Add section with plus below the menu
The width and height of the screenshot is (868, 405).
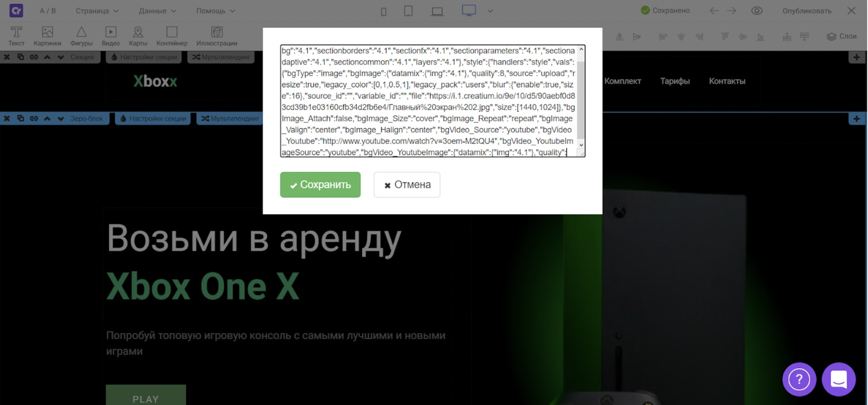(856, 118)
